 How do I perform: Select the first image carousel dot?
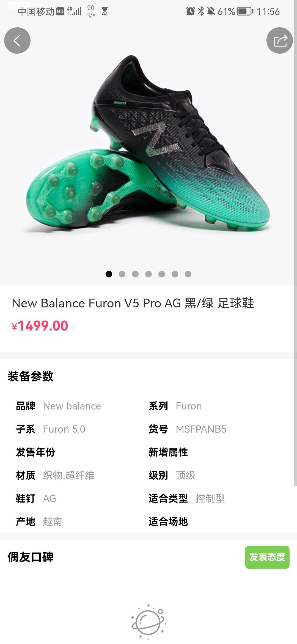tap(109, 274)
